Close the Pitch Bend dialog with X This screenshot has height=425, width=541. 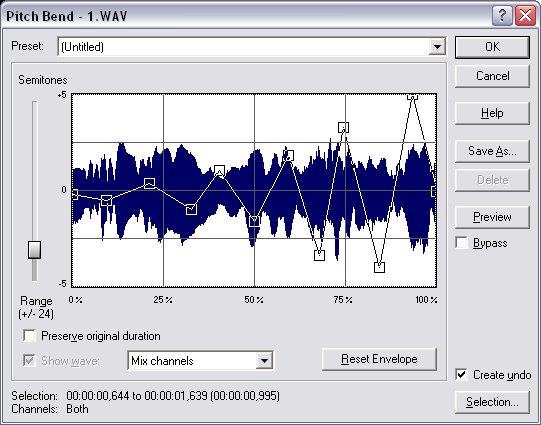point(525,16)
